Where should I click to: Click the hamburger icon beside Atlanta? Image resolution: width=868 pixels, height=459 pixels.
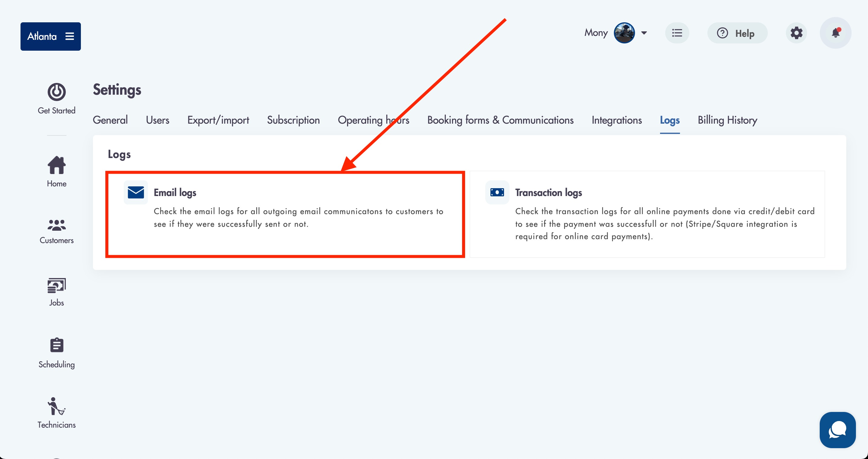click(x=70, y=36)
